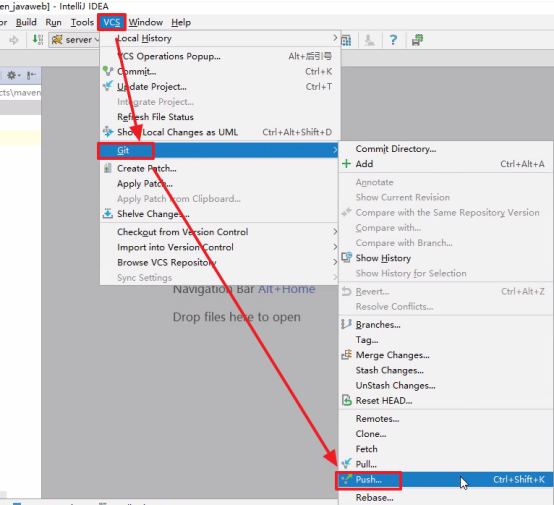Image resolution: width=554 pixels, height=505 pixels.
Task: Click the Show Local Changes as UML icon
Action: point(108,132)
